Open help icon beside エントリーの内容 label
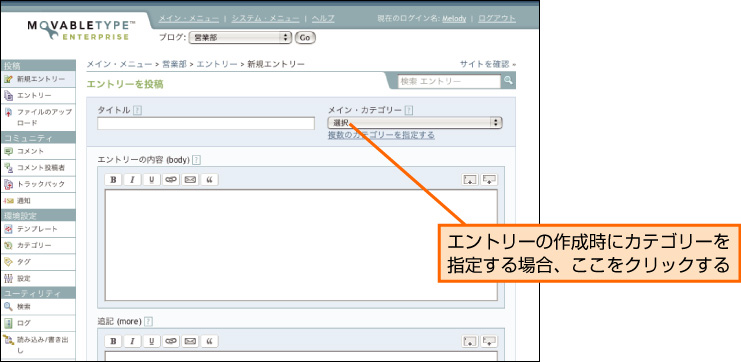Image resolution: width=741 pixels, height=362 pixels. [196, 160]
